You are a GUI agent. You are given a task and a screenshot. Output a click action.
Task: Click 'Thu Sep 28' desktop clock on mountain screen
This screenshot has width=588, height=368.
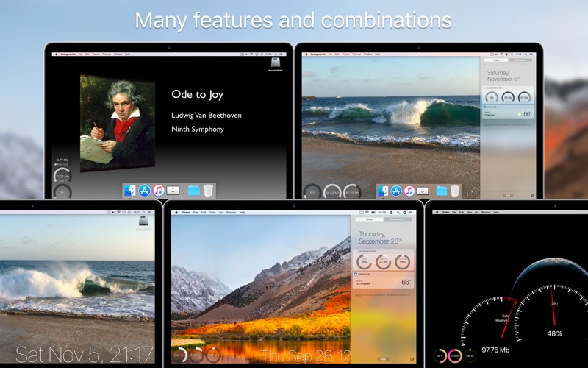coord(306,355)
